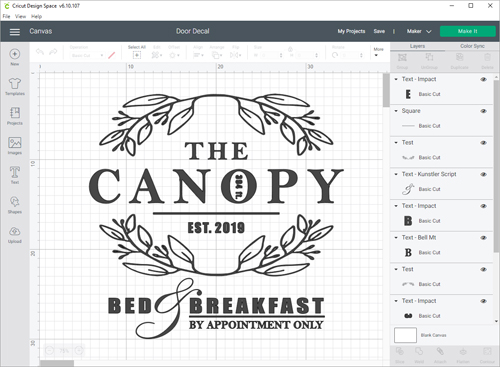The width and height of the screenshot is (500, 367).
Task: Open the File menu
Action: click(x=6, y=16)
